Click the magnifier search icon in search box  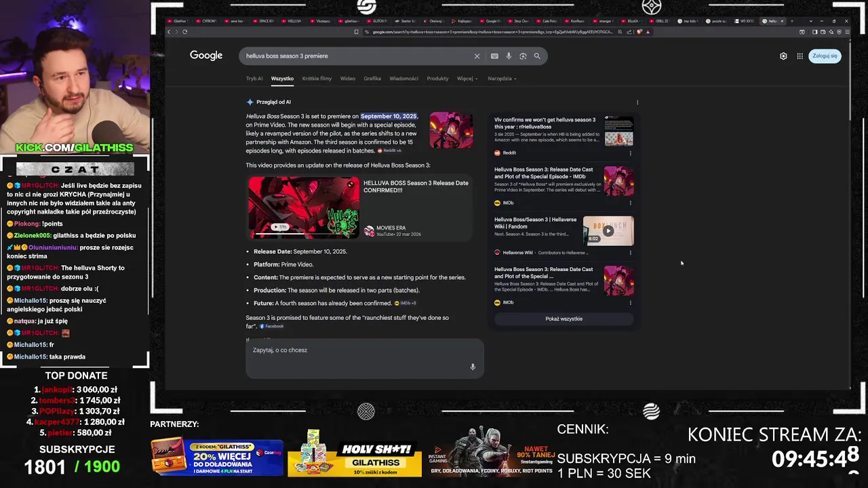coord(537,56)
